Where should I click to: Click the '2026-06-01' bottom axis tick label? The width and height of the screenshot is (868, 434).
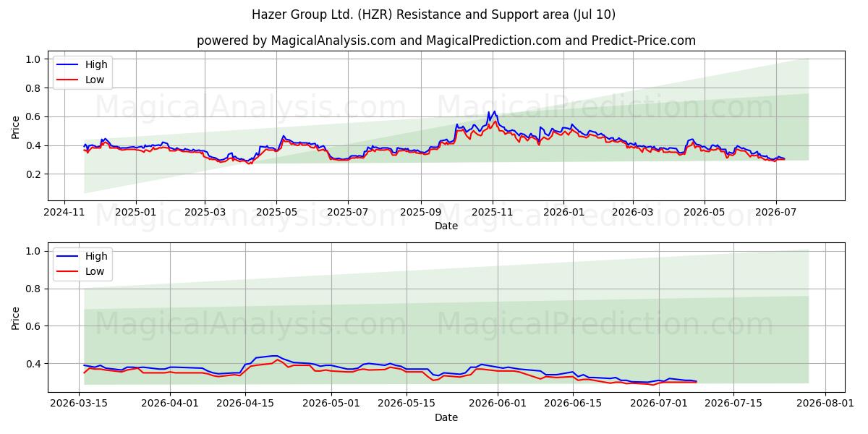[497, 404]
